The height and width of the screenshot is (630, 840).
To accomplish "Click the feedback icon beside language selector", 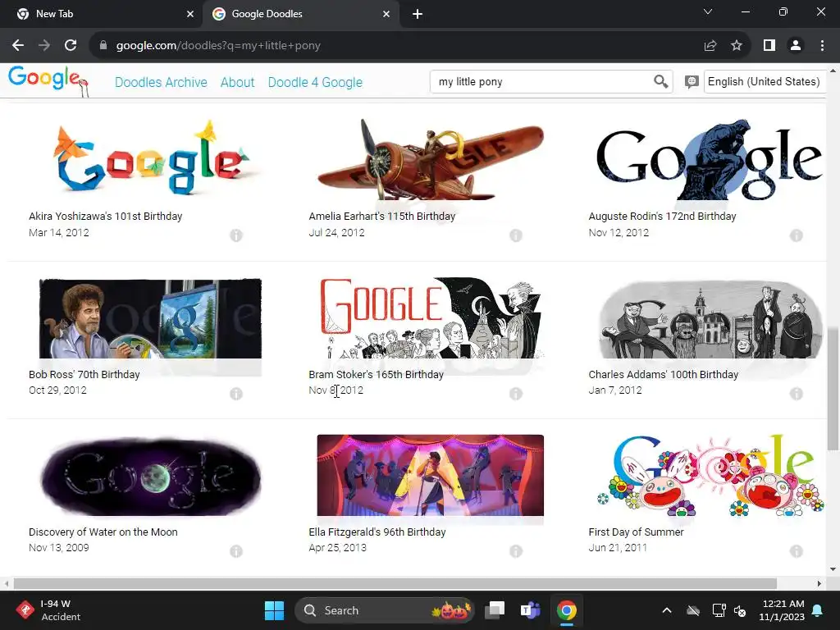I will pos(691,81).
